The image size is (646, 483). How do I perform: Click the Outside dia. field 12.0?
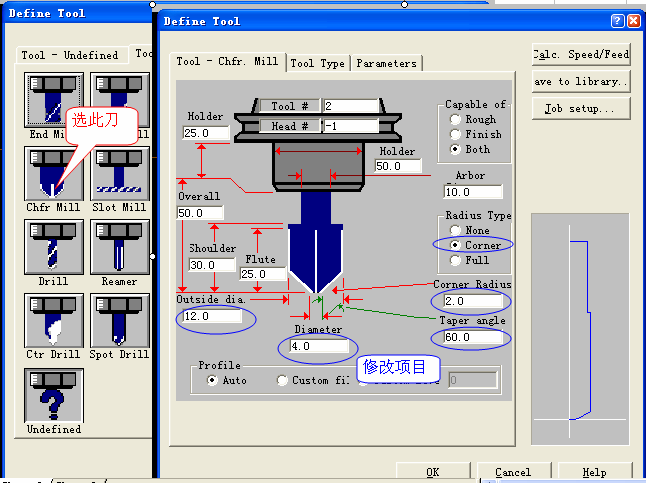pos(212,316)
